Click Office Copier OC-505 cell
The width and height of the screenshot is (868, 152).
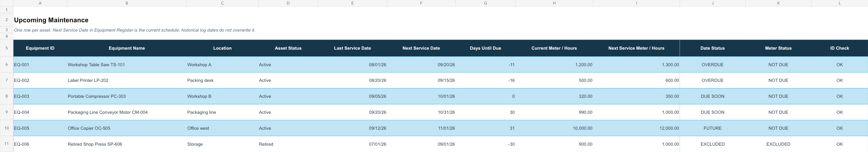tap(127, 128)
